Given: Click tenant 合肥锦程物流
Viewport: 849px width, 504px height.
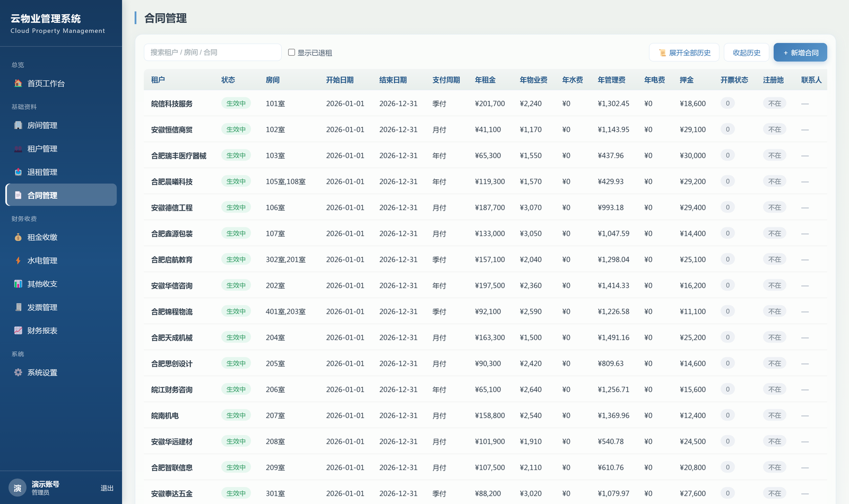Looking at the screenshot, I should click(172, 312).
